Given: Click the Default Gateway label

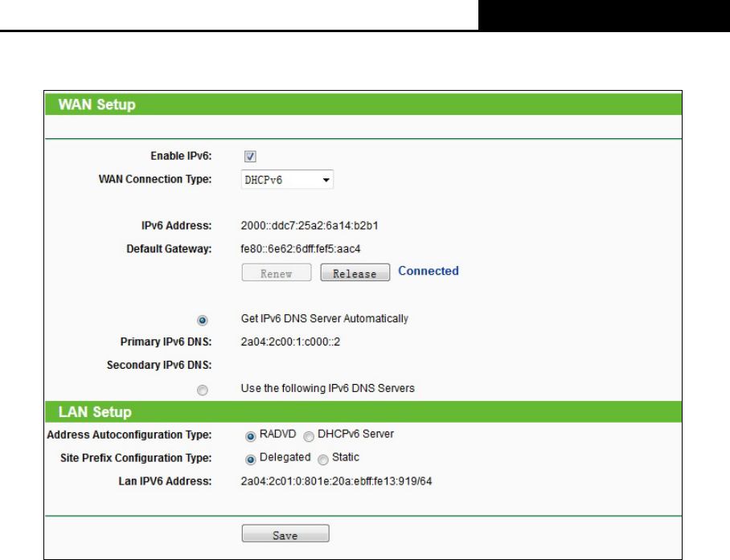Looking at the screenshot, I should click(169, 249).
